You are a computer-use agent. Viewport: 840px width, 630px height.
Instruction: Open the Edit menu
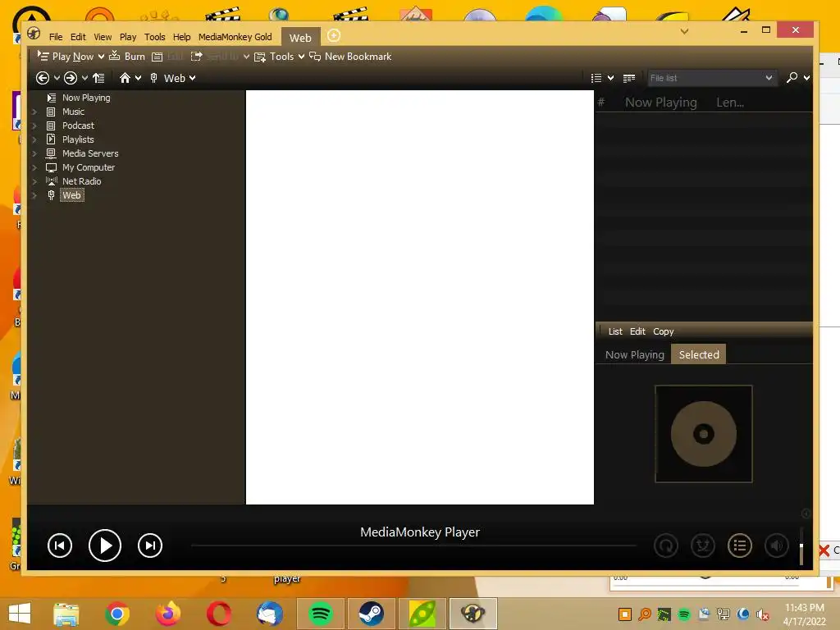click(x=78, y=37)
